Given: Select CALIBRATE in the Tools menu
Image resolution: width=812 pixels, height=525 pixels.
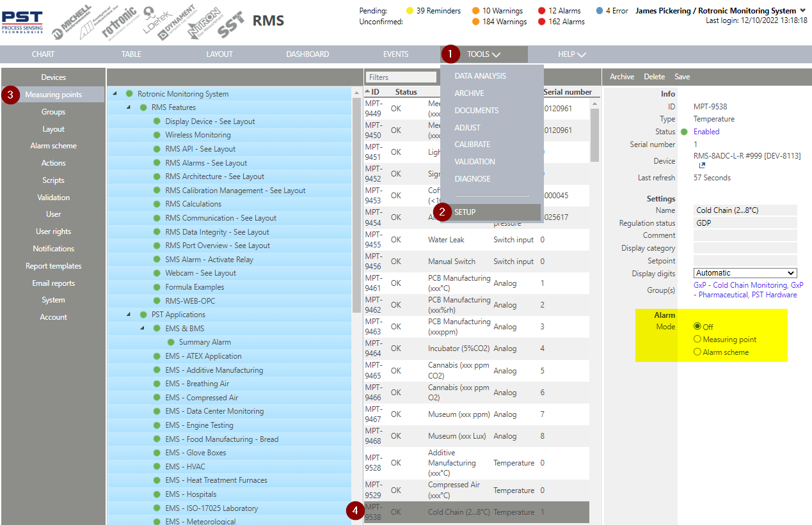Looking at the screenshot, I should 473,145.
